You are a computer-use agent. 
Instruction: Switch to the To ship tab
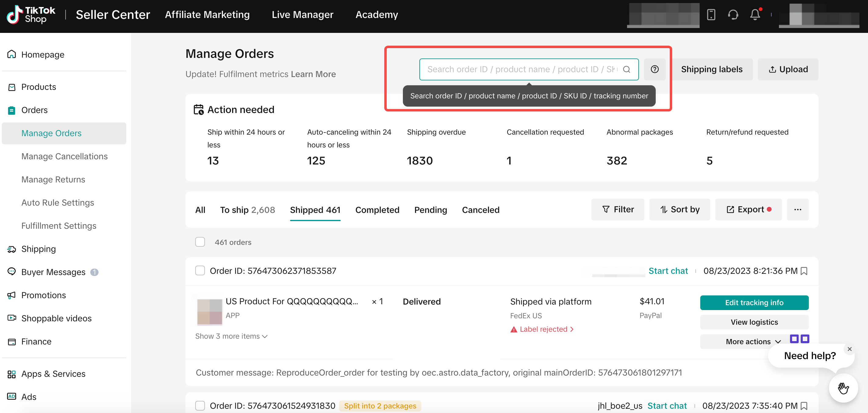coord(247,210)
